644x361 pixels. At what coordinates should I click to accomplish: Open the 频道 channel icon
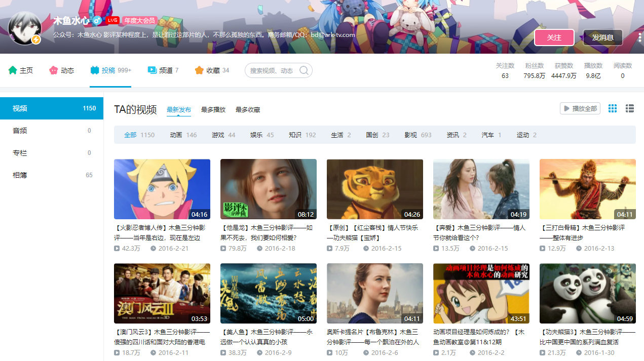coord(152,70)
